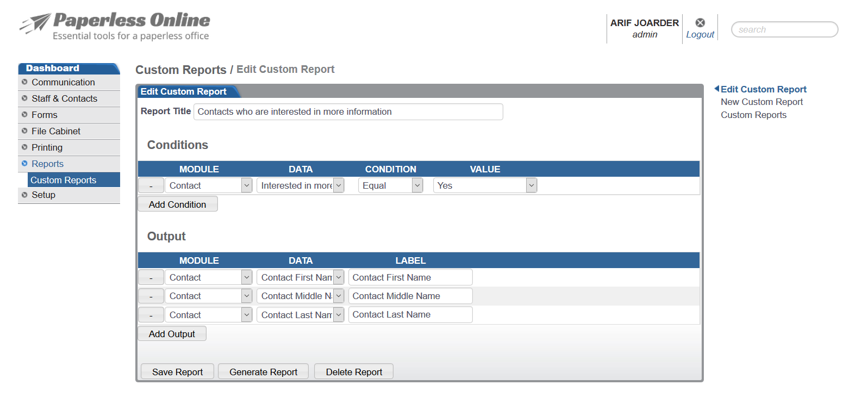The width and height of the screenshot is (868, 416).
Task: Open the condition row Module dropdown showing Contact
Action: (209, 185)
